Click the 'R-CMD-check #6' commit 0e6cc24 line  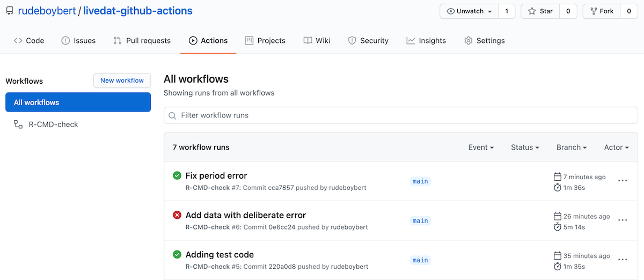(x=276, y=227)
